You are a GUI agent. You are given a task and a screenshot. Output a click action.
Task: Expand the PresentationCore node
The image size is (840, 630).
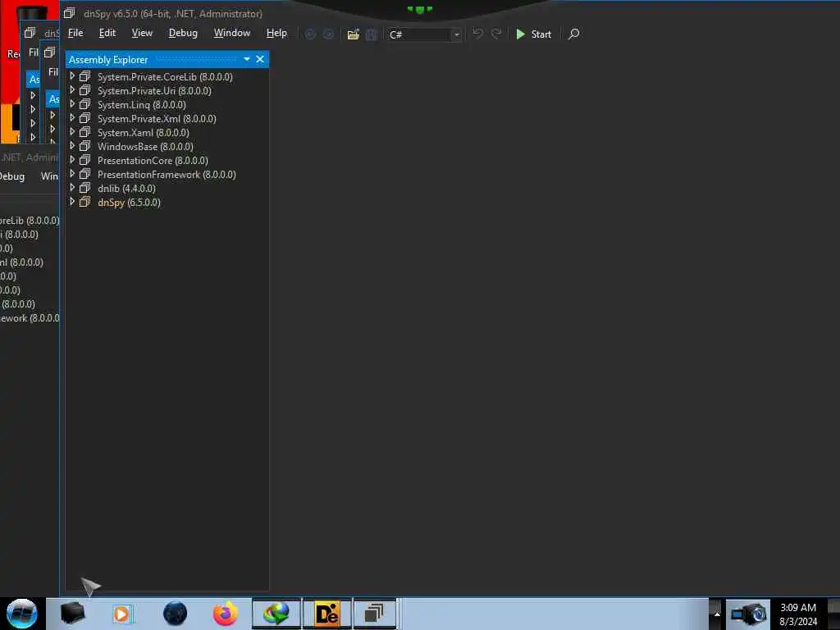[72, 160]
